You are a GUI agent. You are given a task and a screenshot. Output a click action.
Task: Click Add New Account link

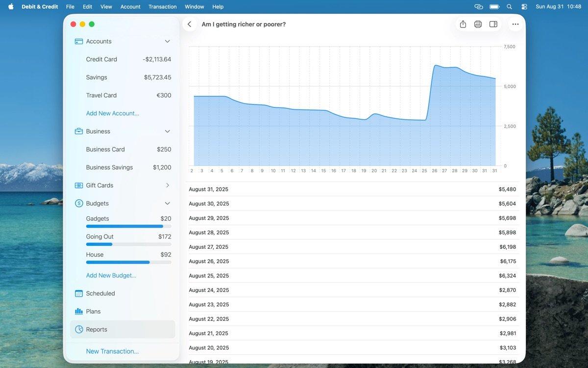click(x=112, y=113)
